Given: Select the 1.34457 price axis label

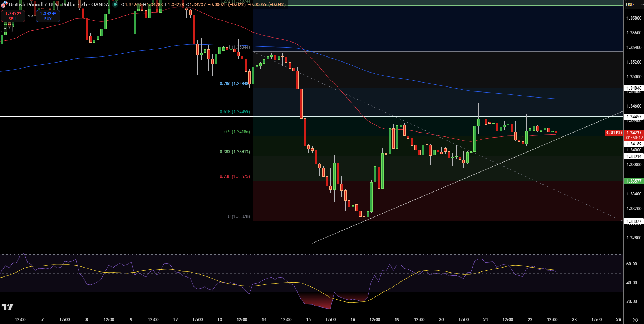Looking at the screenshot, I should 634,116.
